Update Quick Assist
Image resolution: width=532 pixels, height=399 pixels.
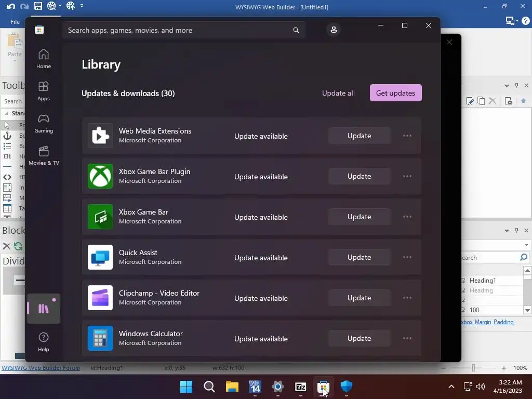coord(360,258)
